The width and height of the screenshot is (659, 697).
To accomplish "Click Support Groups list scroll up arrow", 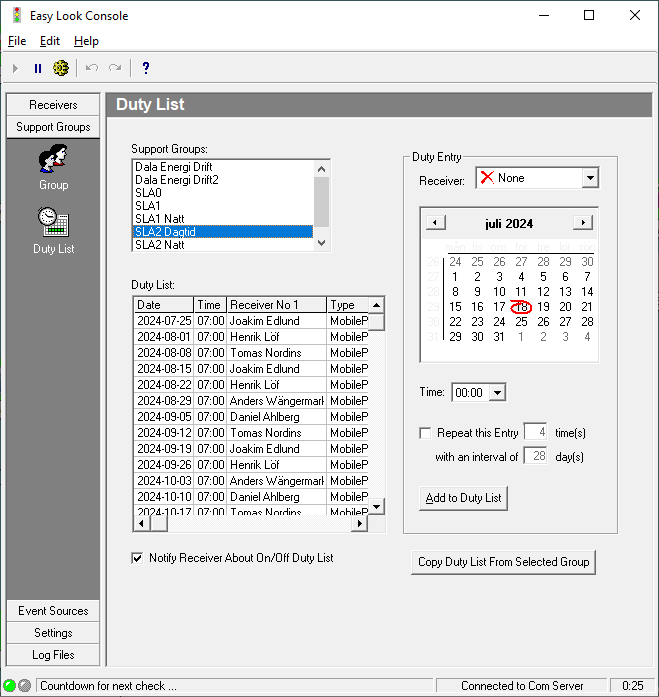I will (322, 169).
